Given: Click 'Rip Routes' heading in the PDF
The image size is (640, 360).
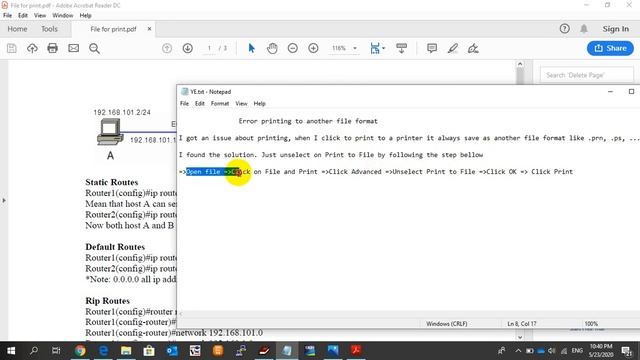Looking at the screenshot, I should [x=108, y=301].
